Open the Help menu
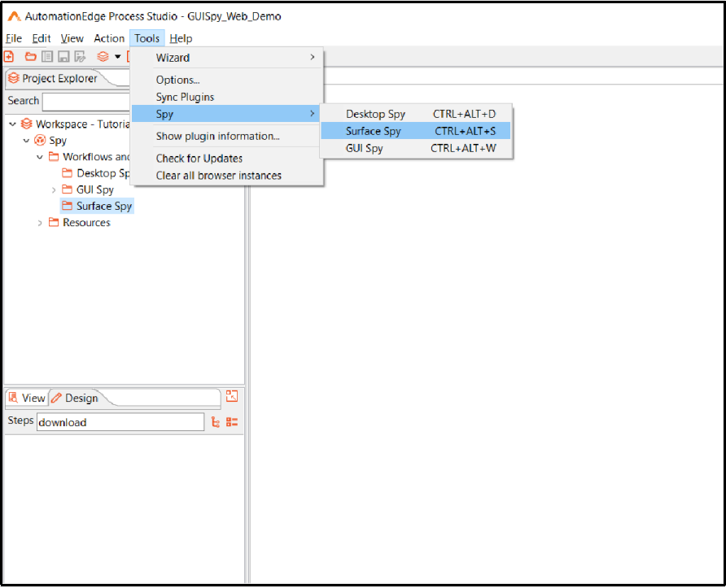 tap(181, 38)
